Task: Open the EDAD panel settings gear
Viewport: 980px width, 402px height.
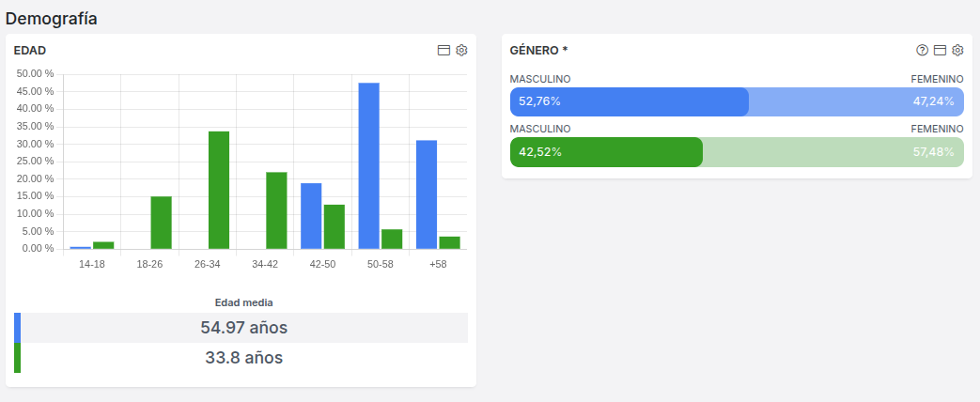Action: pyautogui.click(x=461, y=51)
